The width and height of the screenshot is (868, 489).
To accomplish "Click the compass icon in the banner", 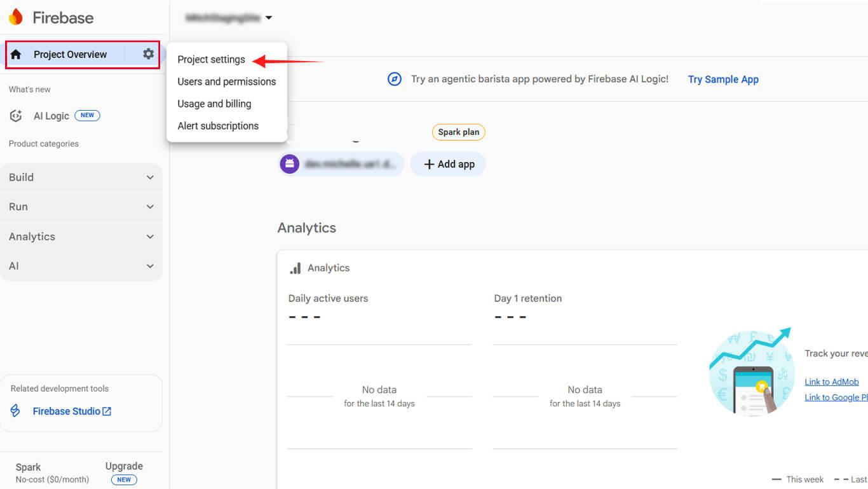I will [395, 79].
